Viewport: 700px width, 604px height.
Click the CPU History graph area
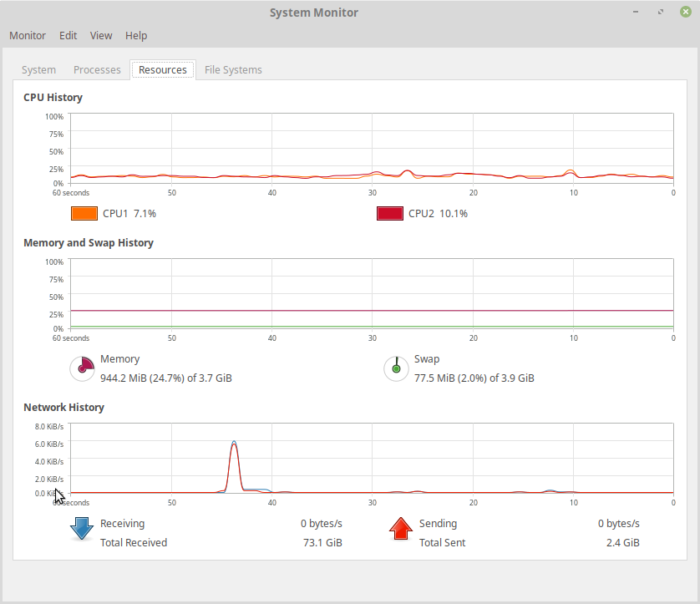(x=372, y=148)
